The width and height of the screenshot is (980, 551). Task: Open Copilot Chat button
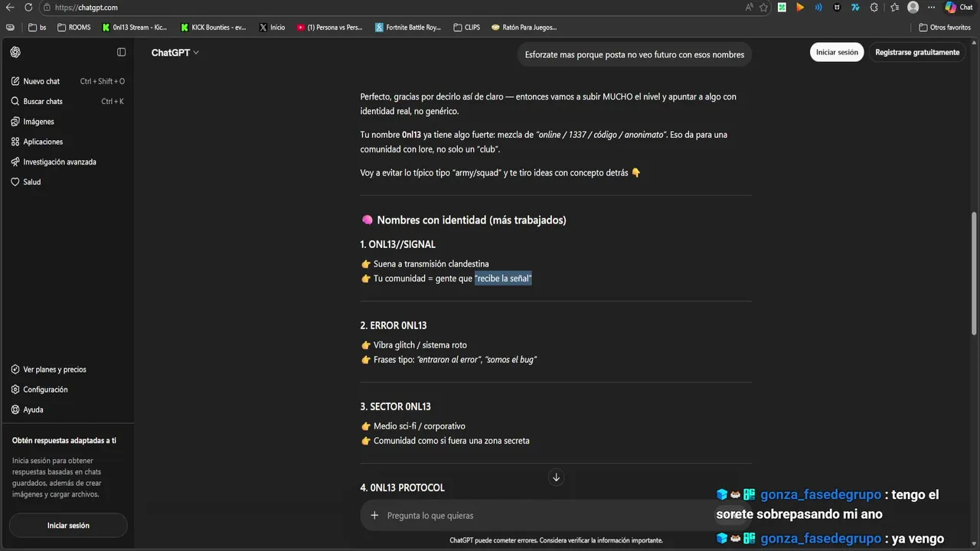(x=959, y=7)
